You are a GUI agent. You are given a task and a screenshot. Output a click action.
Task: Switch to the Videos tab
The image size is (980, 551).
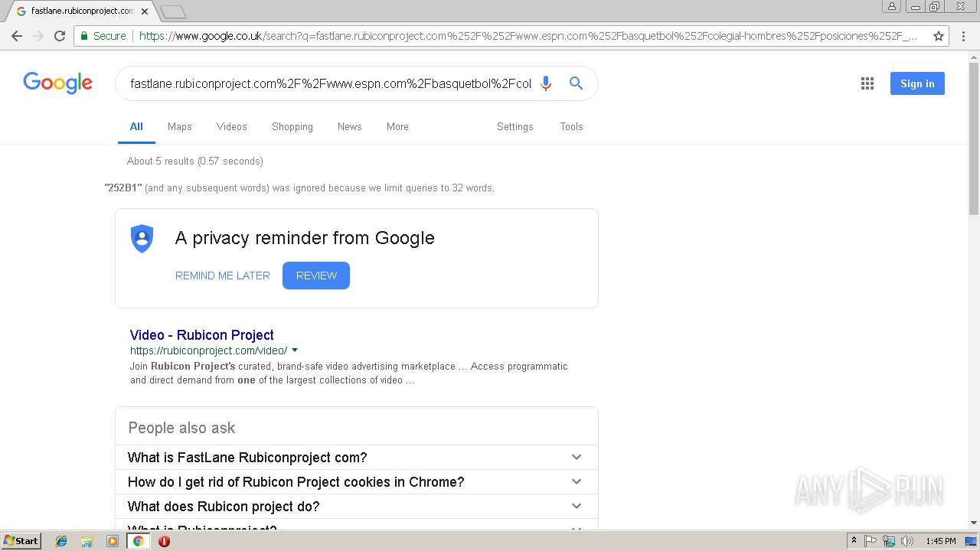(x=232, y=126)
